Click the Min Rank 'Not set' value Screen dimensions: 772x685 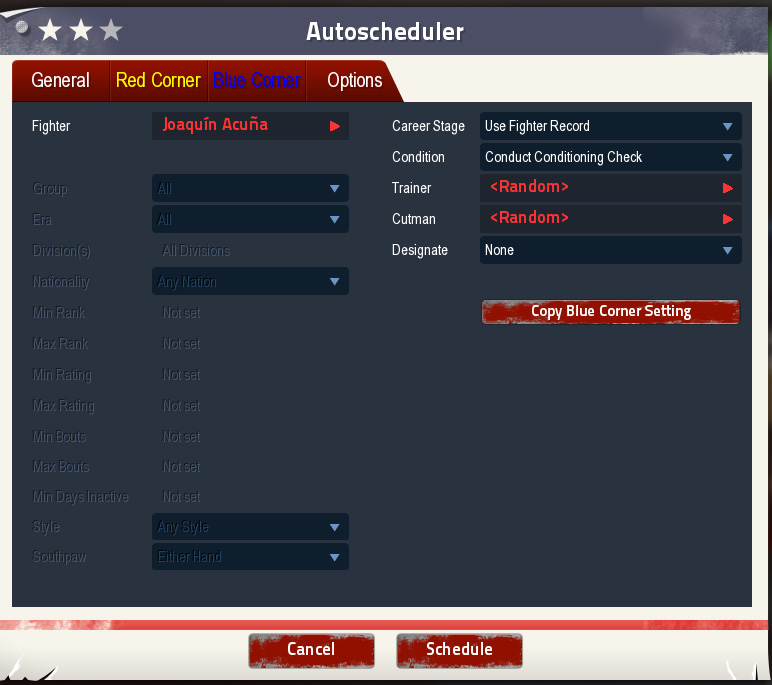click(181, 313)
